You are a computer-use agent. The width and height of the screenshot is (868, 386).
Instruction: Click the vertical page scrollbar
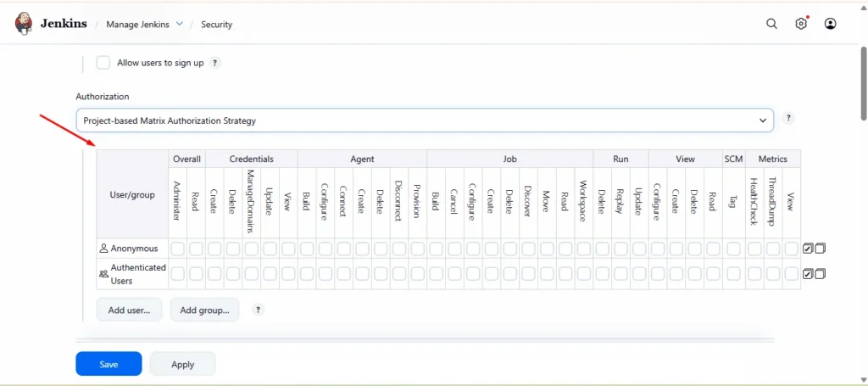[x=863, y=85]
